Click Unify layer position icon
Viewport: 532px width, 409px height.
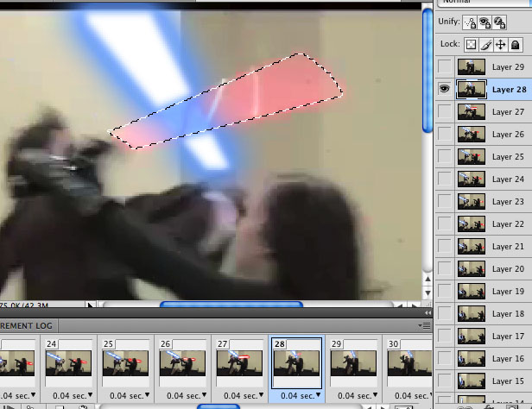click(470, 22)
